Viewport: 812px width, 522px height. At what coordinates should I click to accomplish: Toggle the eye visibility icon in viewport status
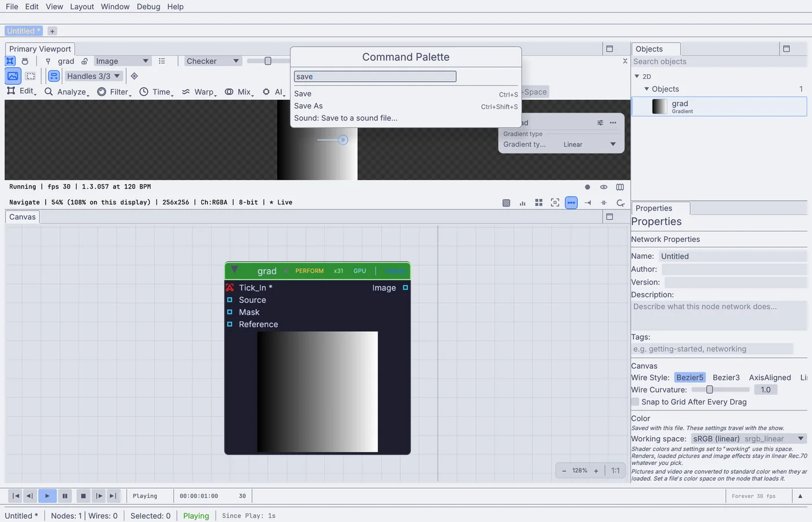click(604, 187)
